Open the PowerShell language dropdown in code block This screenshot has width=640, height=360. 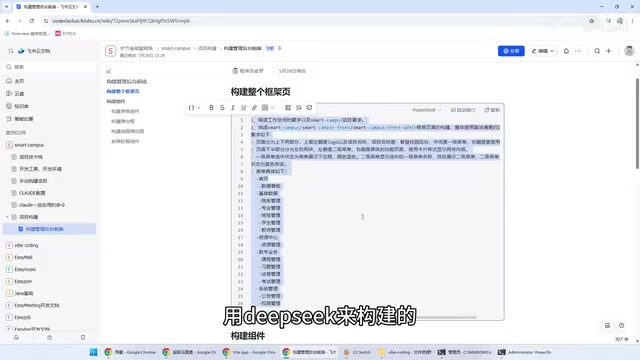click(427, 110)
